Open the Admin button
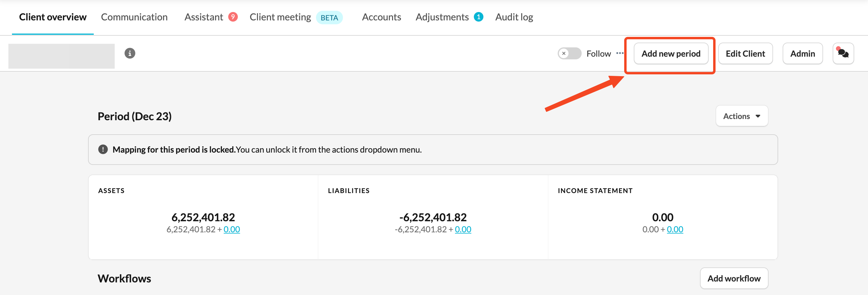Viewport: 868px width, 295px height. 802,53
